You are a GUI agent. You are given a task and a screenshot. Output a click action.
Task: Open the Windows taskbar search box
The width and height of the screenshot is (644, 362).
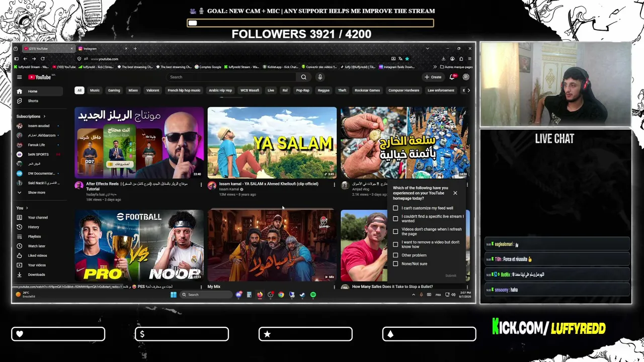[x=205, y=295]
